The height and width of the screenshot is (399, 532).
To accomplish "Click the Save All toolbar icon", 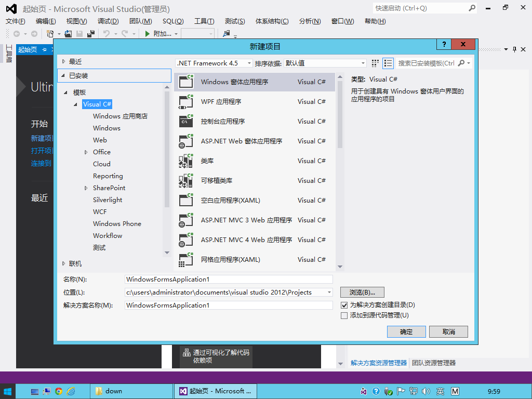I will [x=91, y=34].
